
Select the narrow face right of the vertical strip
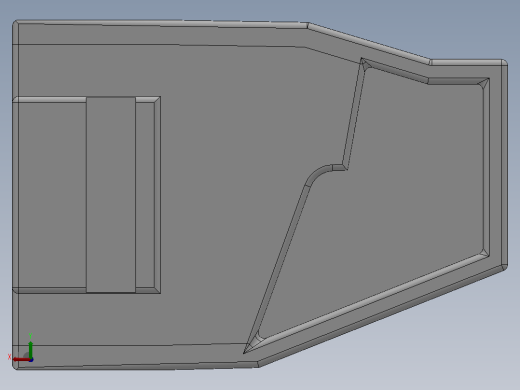(x=145, y=194)
